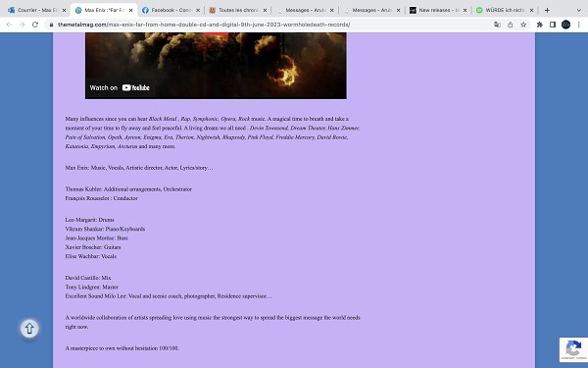Viewport: 588px width, 368px height.
Task: Click the translate page icon
Action: click(x=497, y=25)
